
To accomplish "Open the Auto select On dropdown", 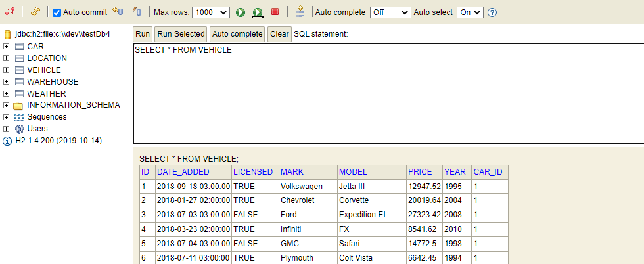I will pos(471,12).
